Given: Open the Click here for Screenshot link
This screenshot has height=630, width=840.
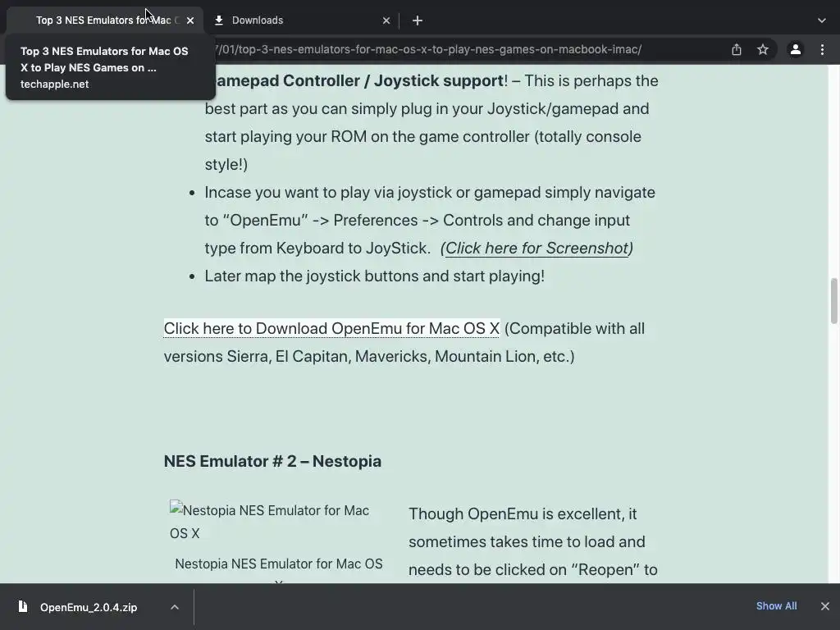Looking at the screenshot, I should (536, 248).
